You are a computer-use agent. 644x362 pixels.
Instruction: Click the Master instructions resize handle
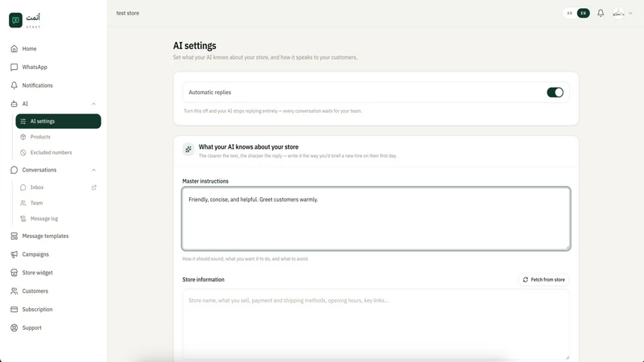pyautogui.click(x=568, y=247)
